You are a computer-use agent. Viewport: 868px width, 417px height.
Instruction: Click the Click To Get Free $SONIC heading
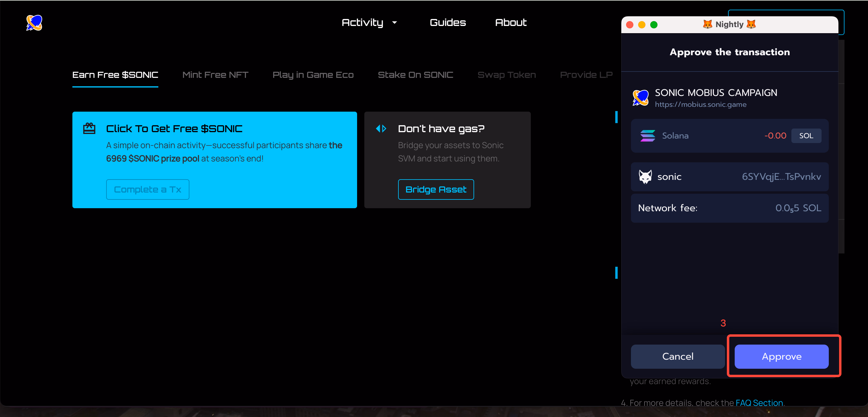[x=174, y=129]
